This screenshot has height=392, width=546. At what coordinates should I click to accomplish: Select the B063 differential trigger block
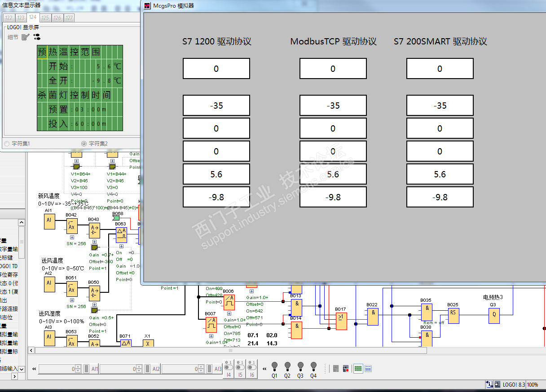pos(121,234)
